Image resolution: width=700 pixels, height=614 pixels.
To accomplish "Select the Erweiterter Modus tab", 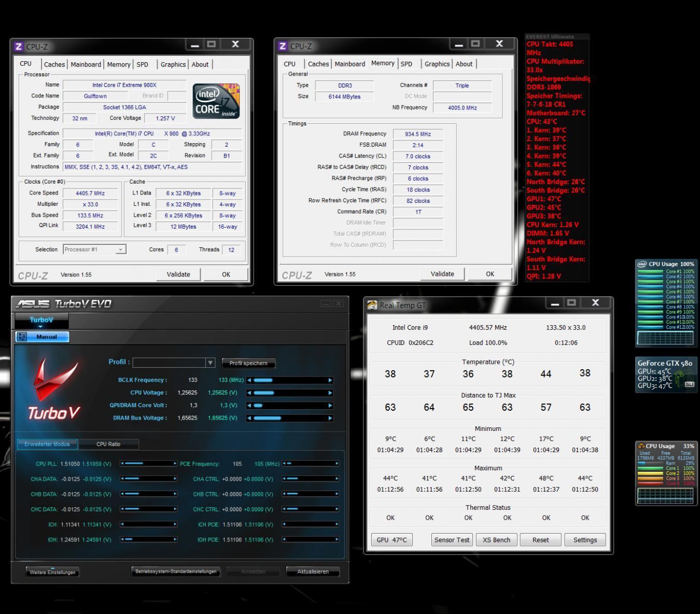I will [x=47, y=444].
